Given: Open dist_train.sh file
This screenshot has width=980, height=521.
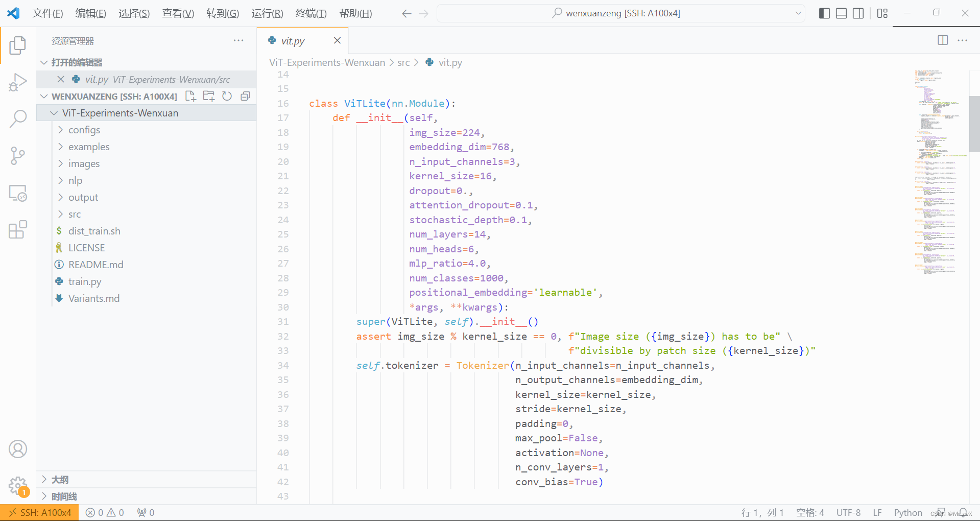Looking at the screenshot, I should click(94, 231).
